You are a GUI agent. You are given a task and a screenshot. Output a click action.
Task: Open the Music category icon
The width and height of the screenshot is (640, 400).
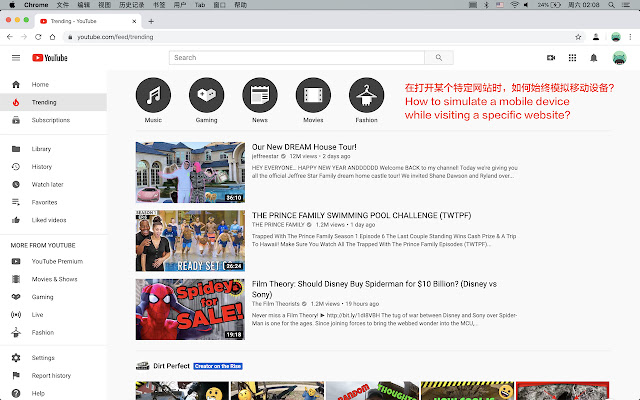coord(153,95)
